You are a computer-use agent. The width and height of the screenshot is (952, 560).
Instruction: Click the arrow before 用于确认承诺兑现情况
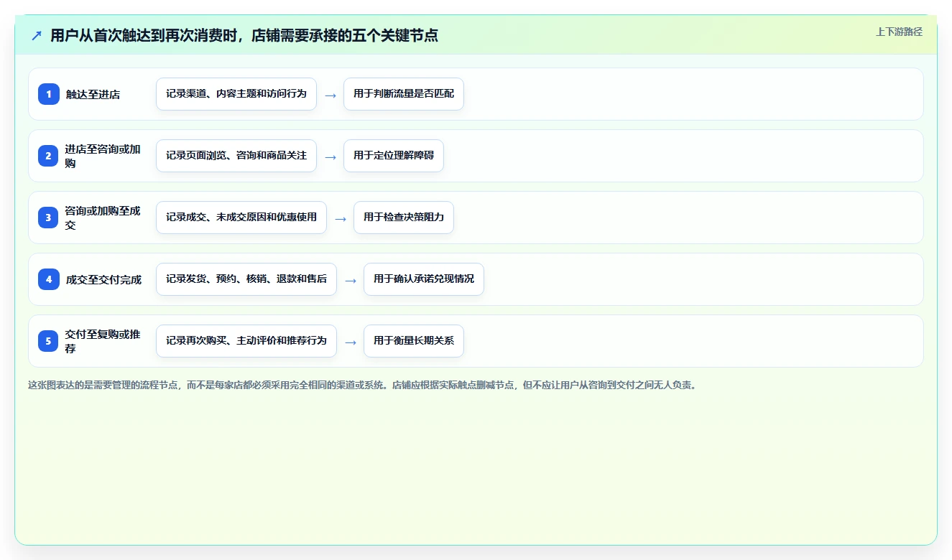(351, 280)
